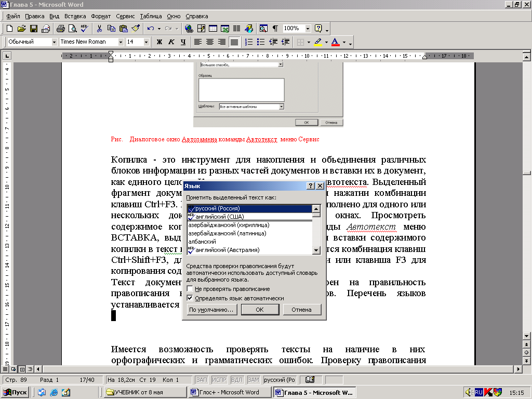Insert a table from the toolbar

[213, 29]
